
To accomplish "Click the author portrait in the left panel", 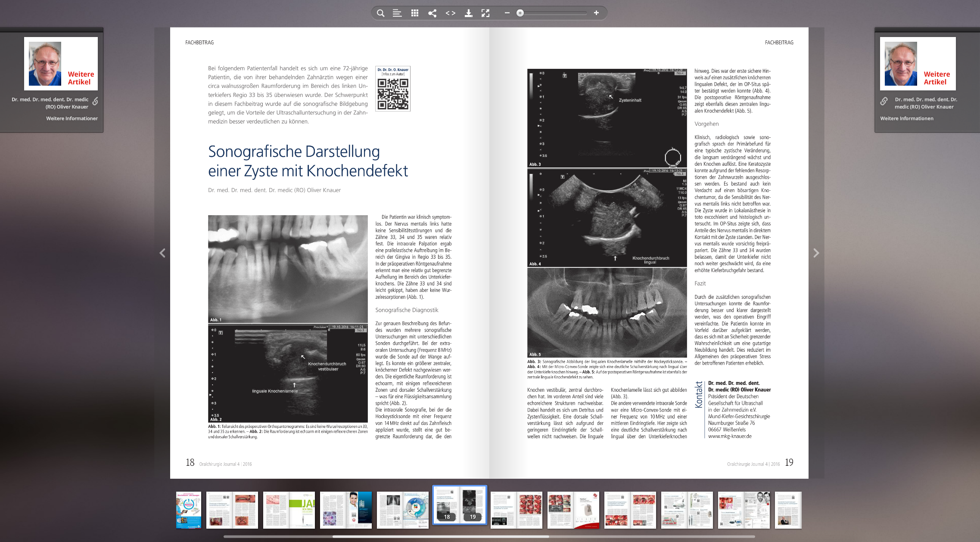I will (x=45, y=64).
